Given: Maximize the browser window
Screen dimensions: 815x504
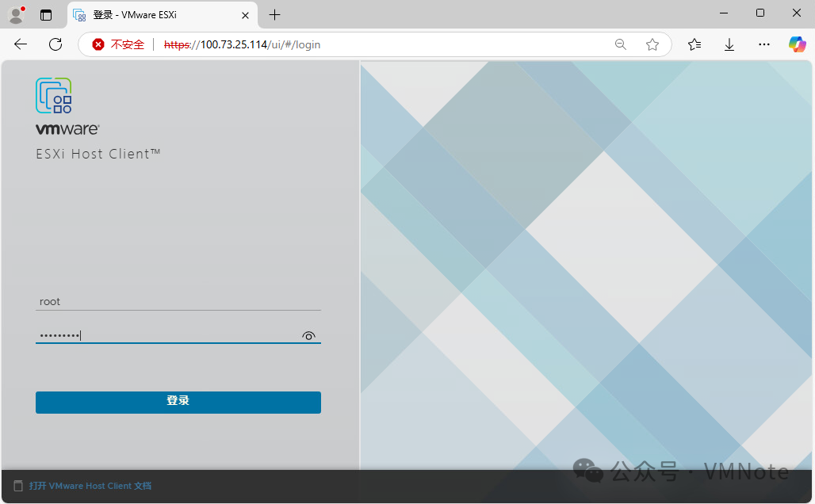Looking at the screenshot, I should 760,13.
